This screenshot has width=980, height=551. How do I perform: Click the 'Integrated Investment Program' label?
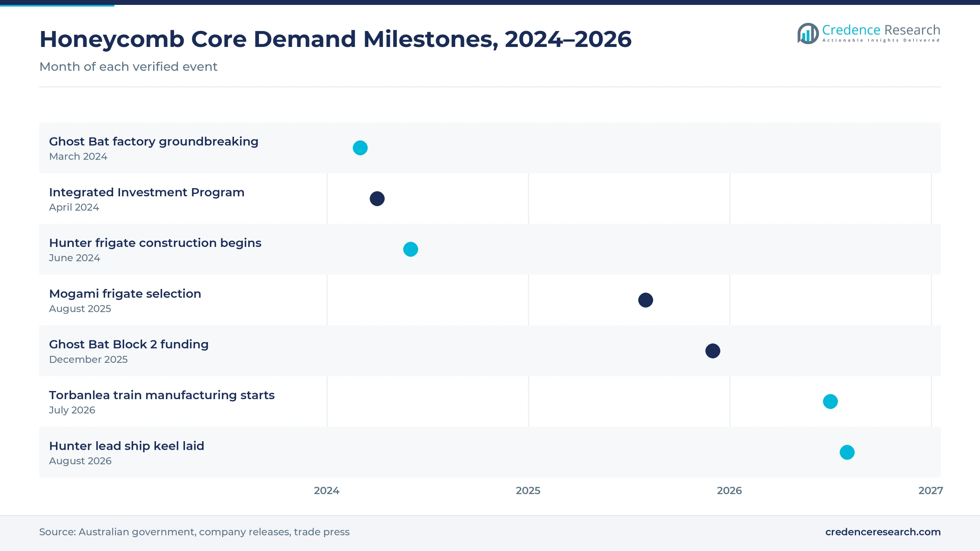(x=147, y=192)
